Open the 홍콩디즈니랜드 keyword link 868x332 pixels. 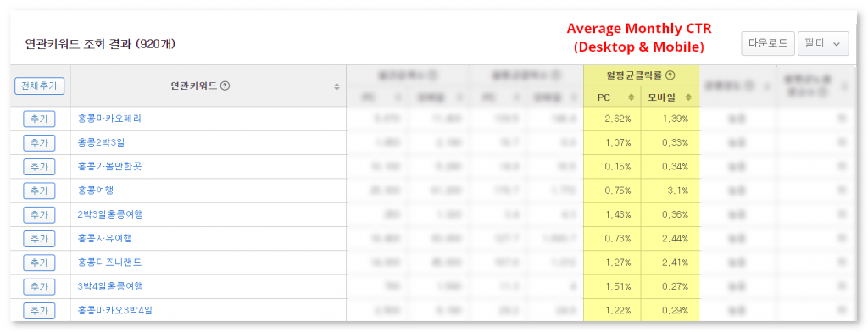pyautogui.click(x=110, y=263)
